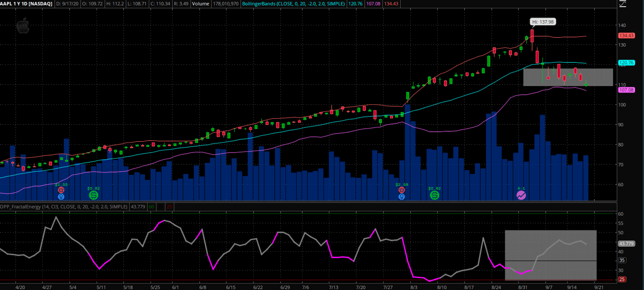Viewport: 644px width, 290px height.
Task: Click the 6/29 date on the time axis
Action: click(285, 287)
